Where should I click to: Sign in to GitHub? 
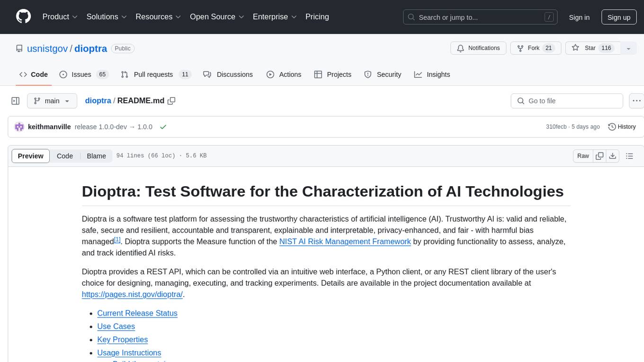pos(579,17)
